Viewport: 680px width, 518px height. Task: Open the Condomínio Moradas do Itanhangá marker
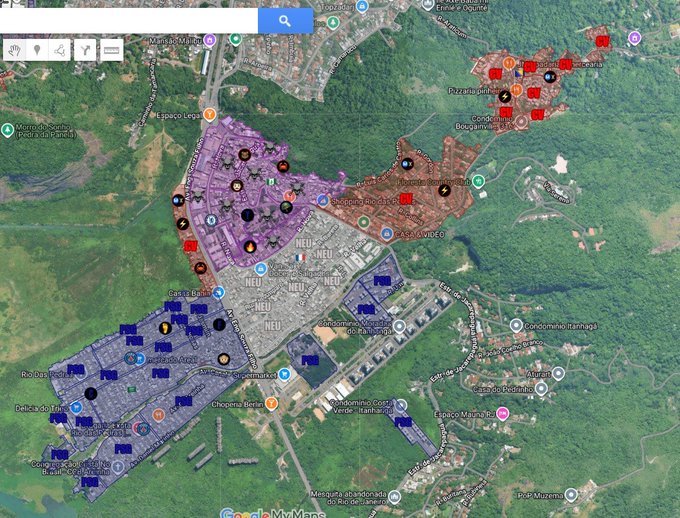pos(399,326)
